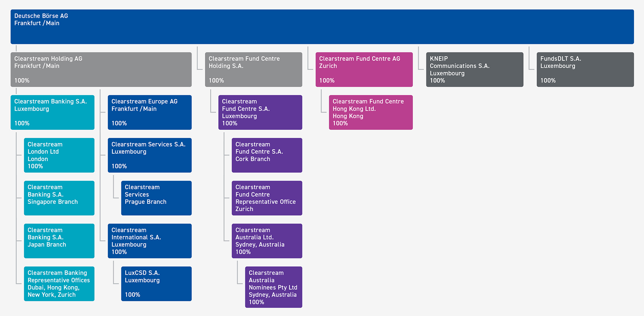This screenshot has width=644, height=316.
Task: Select the Clearstream Holding AG box
Action: pos(101,69)
